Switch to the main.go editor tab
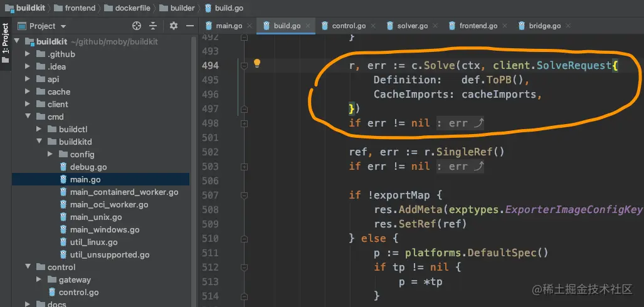The image size is (644, 307). (224, 26)
